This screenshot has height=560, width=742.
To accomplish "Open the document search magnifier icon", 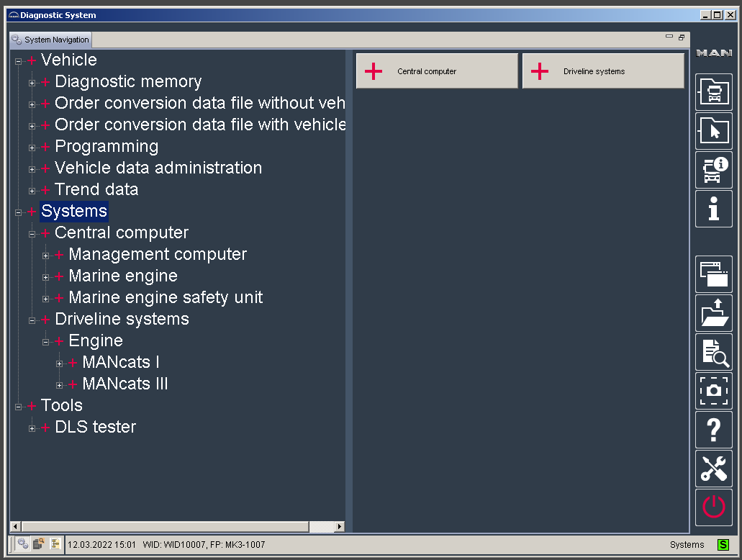I will [714, 352].
